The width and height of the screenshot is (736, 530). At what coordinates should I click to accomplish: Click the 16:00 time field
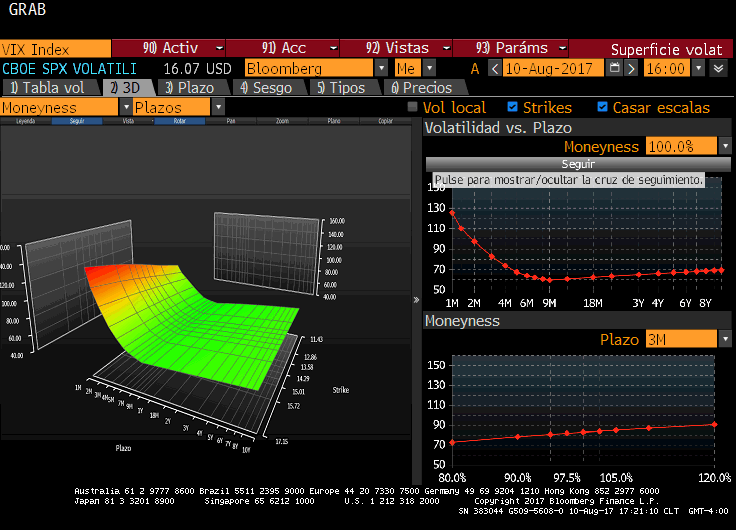[x=668, y=69]
